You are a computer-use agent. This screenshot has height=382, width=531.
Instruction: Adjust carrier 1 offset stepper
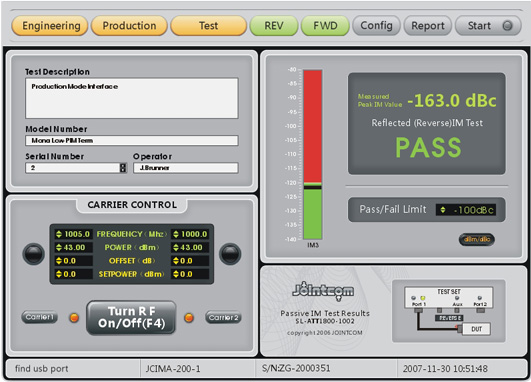(x=59, y=261)
